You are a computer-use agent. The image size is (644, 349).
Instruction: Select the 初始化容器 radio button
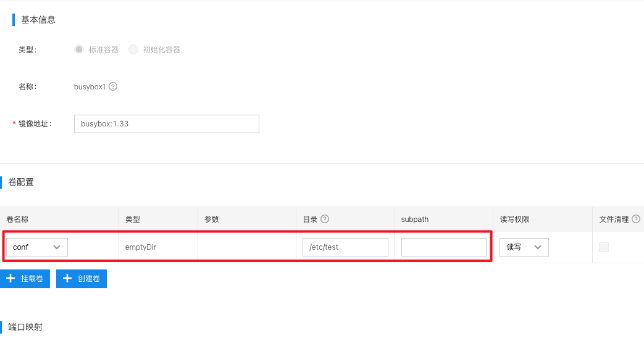tap(133, 49)
